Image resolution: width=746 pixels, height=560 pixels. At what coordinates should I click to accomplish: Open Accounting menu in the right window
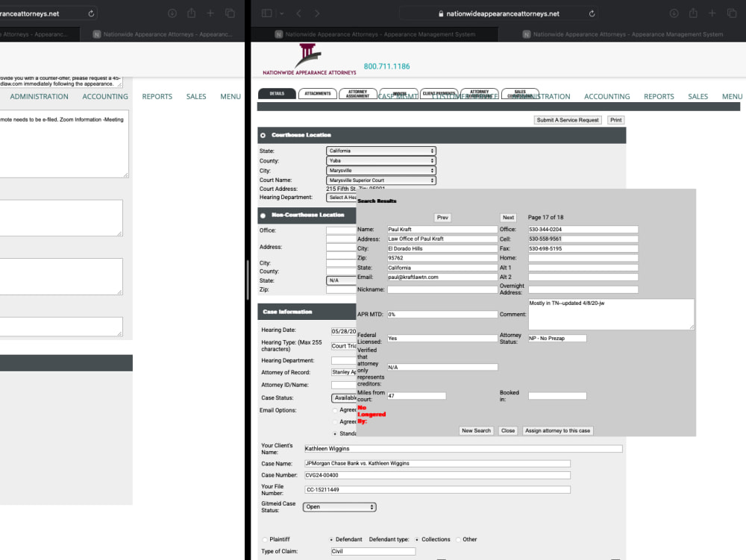tap(606, 96)
